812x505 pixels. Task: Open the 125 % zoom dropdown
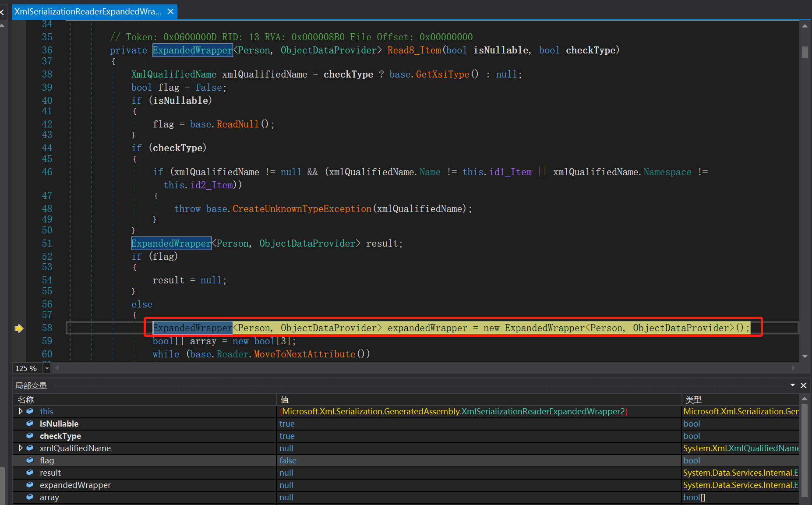pos(47,368)
